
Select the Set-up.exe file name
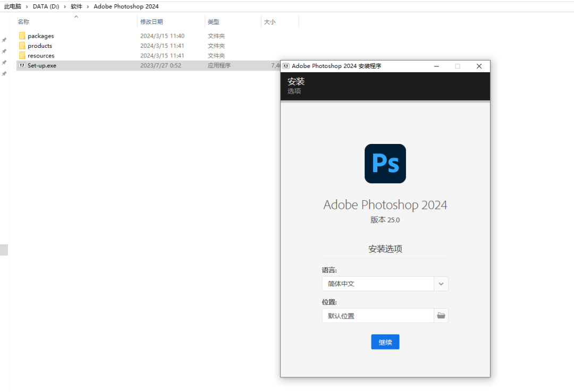point(42,65)
